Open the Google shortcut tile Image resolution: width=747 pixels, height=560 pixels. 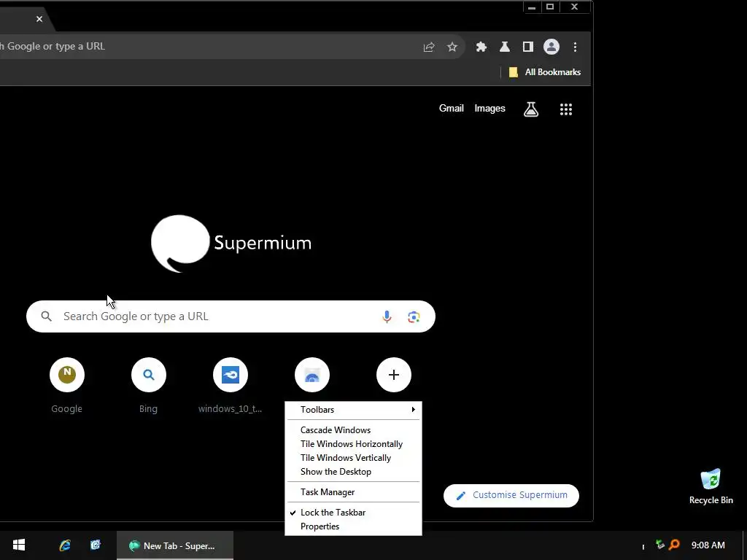point(66,386)
